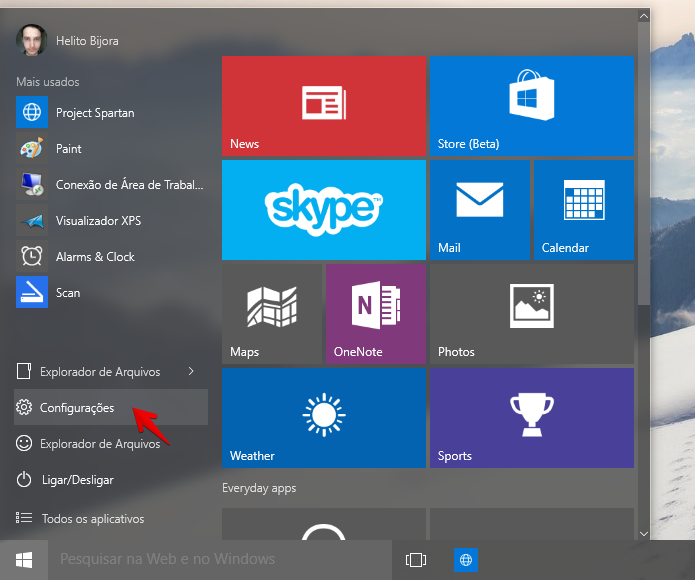Image resolution: width=695 pixels, height=580 pixels.
Task: Click the scrollbar down arrow
Action: click(644, 533)
